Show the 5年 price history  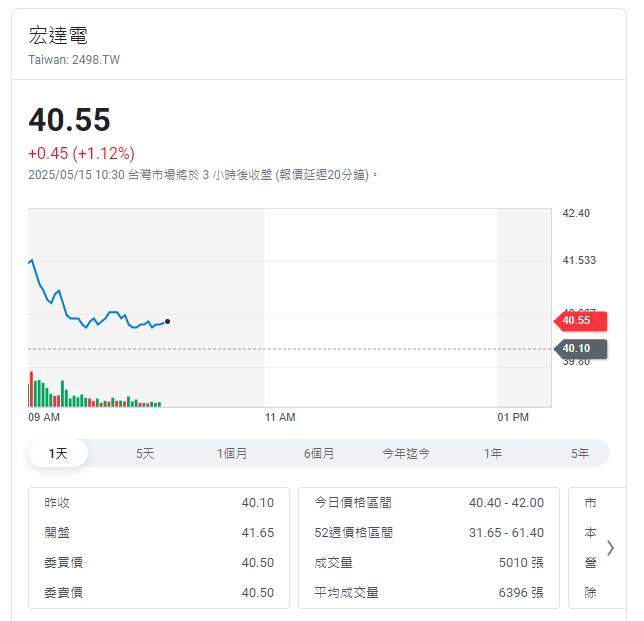tap(580, 453)
